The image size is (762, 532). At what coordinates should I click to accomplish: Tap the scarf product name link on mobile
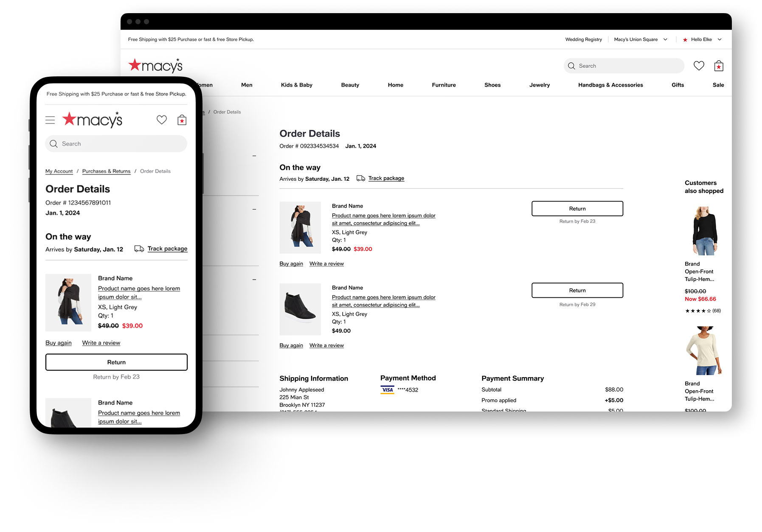[x=139, y=293]
